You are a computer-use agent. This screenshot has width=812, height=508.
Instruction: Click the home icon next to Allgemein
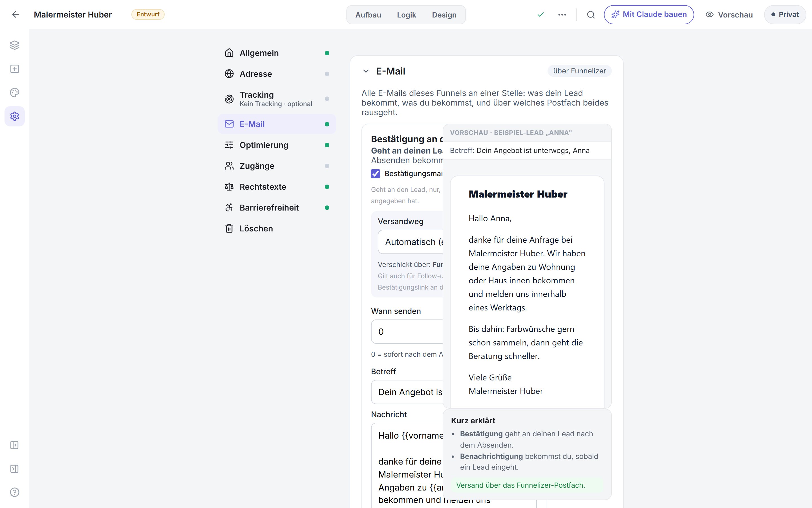pyautogui.click(x=229, y=53)
